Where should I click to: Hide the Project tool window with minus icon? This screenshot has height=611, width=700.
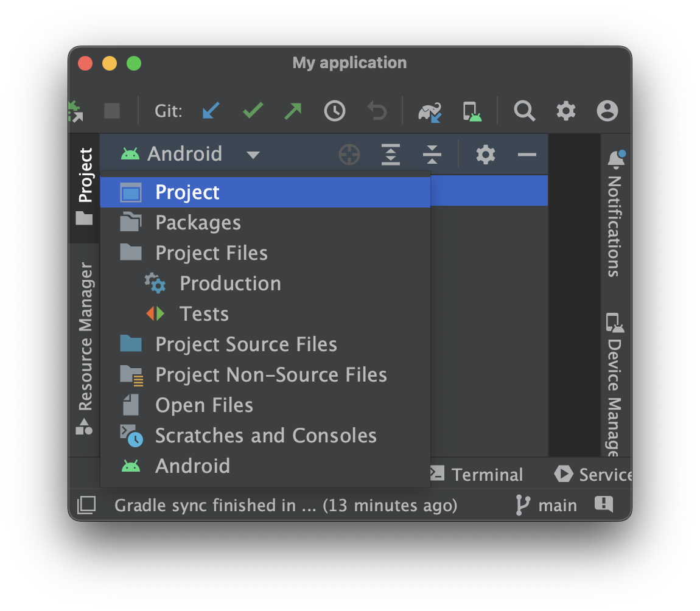[527, 155]
